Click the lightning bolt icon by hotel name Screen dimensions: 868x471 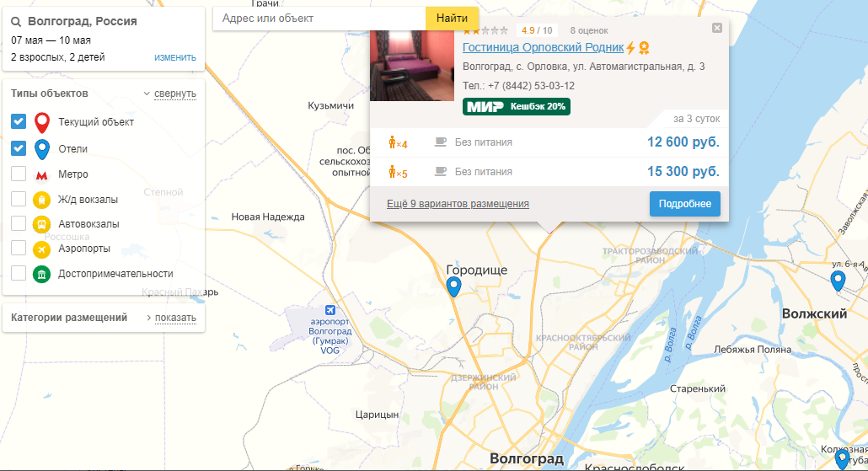(x=630, y=47)
